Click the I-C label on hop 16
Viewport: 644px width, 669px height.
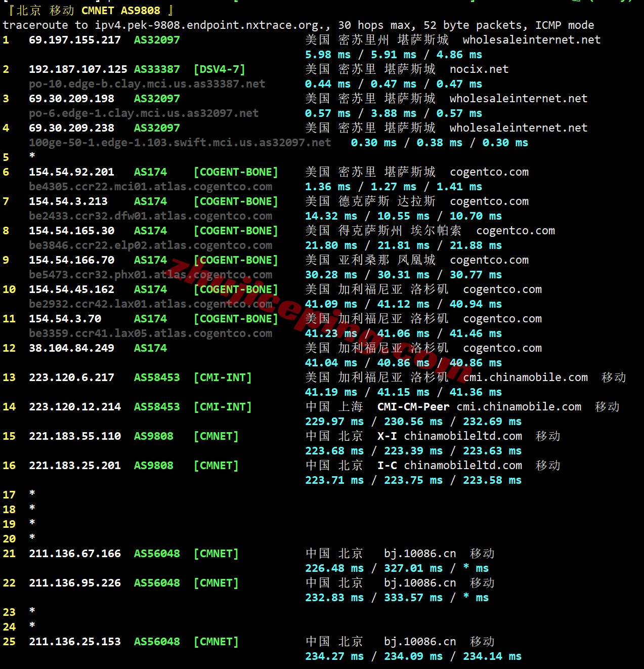pyautogui.click(x=387, y=466)
